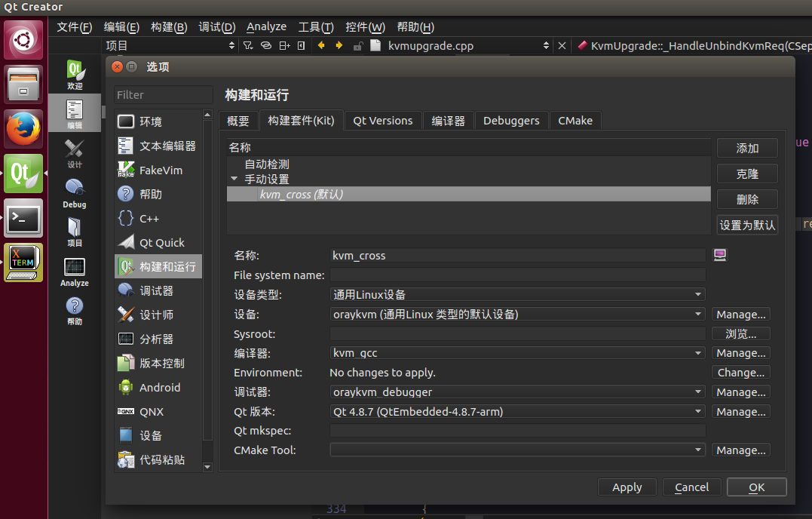
Task: Open Files manager from the dock
Action: (23, 84)
